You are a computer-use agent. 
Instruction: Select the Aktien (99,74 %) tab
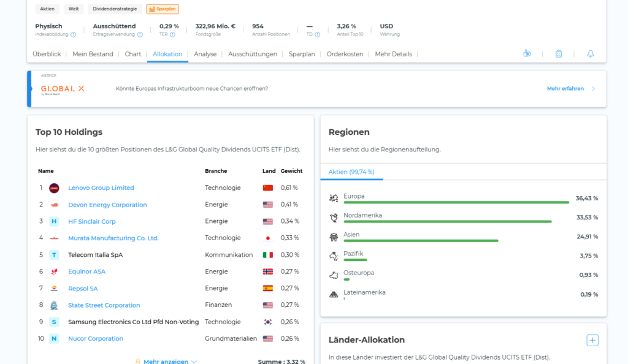tap(351, 172)
